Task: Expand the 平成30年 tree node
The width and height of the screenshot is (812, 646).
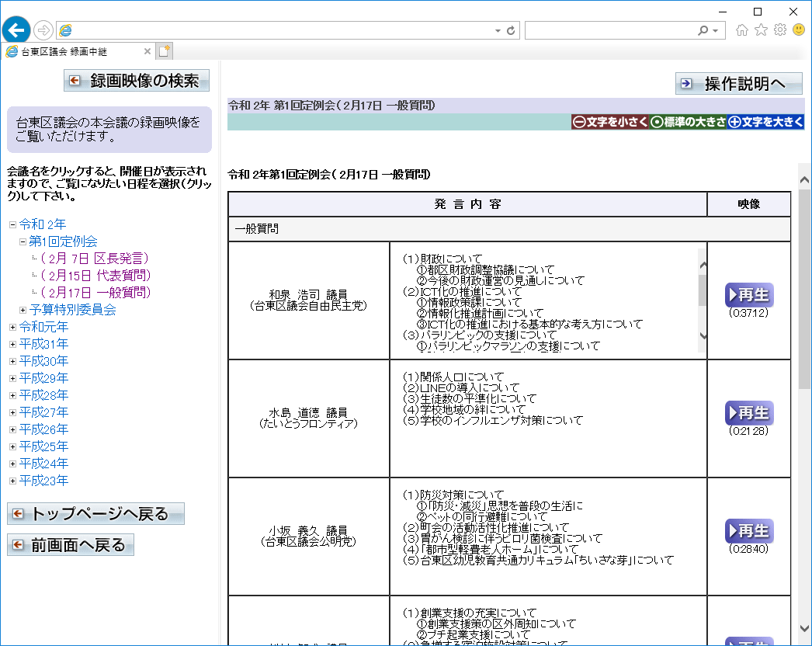Action: [13, 361]
